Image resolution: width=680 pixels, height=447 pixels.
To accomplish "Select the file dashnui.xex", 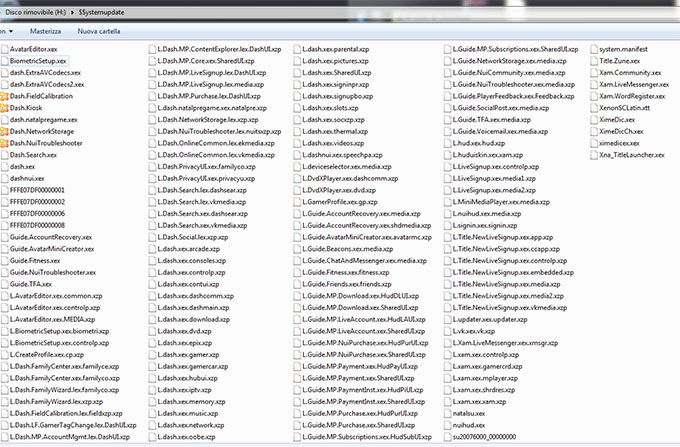I will click(x=29, y=179).
